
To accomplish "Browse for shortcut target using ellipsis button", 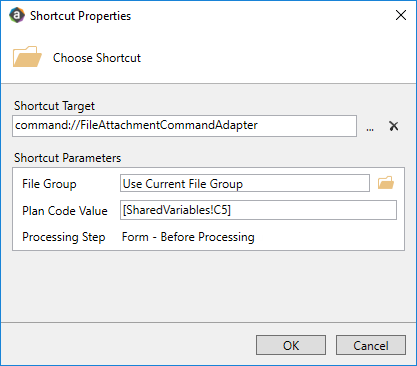I will 370,128.
